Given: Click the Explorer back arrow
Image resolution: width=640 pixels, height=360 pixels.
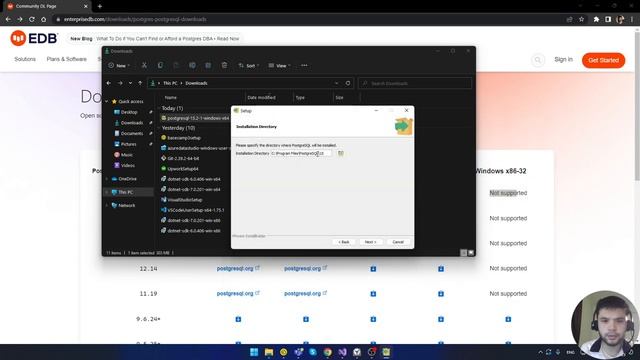Looking at the screenshot, I should coord(109,83).
